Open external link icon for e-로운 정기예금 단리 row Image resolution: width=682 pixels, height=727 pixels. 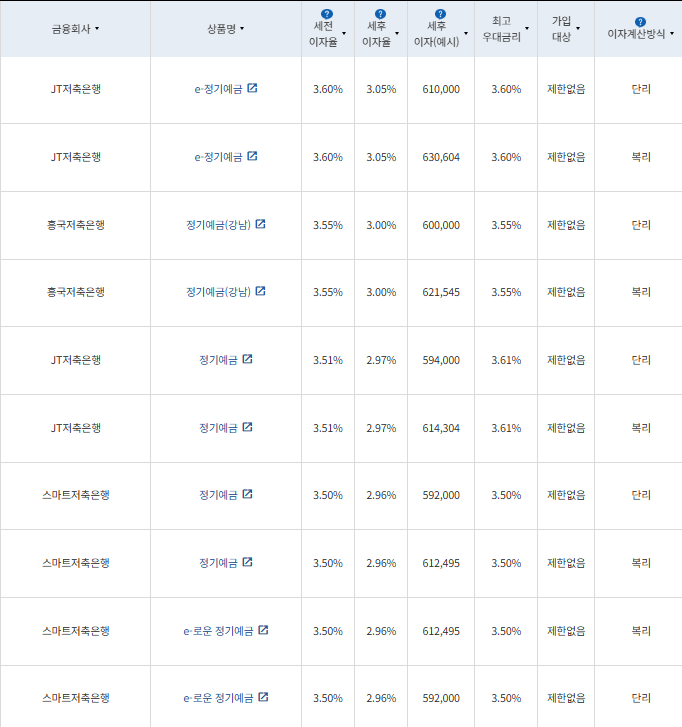click(263, 697)
